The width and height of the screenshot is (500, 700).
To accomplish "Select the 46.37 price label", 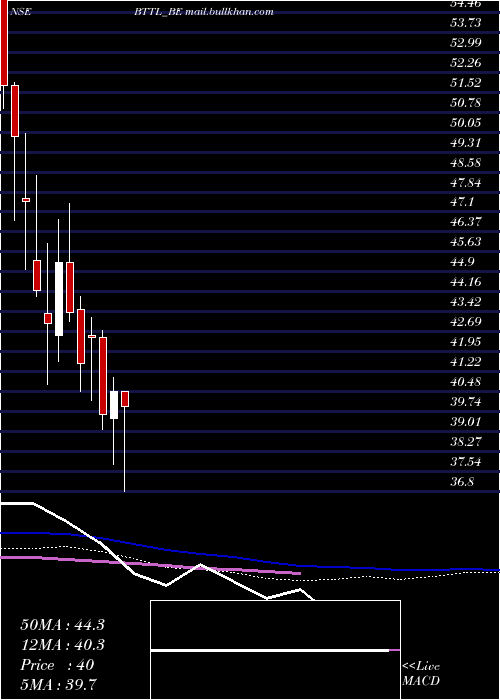I will click(x=466, y=222).
